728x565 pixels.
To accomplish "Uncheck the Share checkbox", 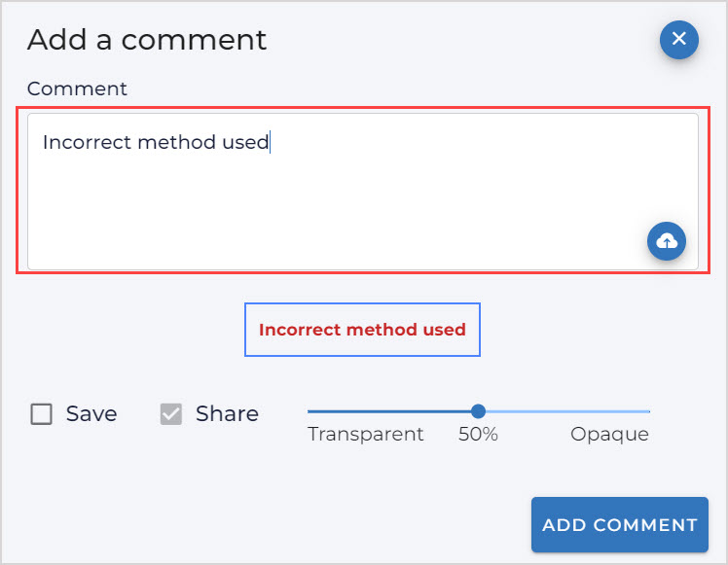I will (171, 414).
